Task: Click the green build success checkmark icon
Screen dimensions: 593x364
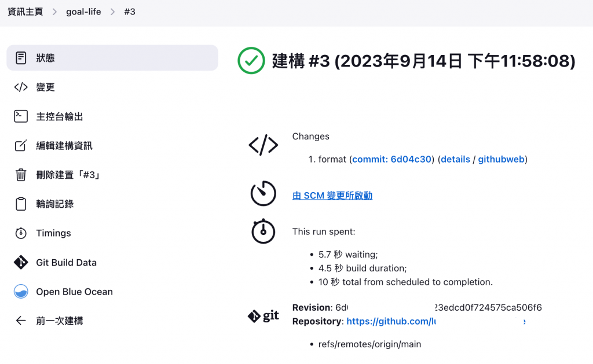Action: (x=251, y=61)
